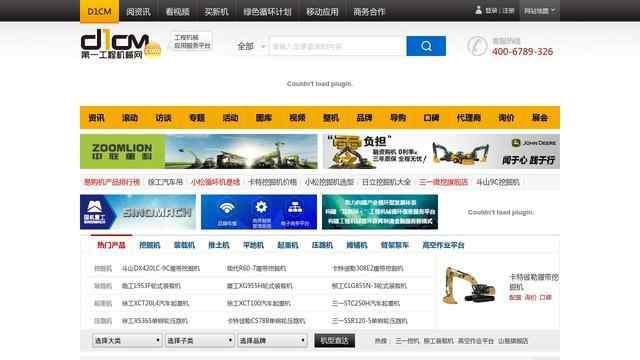
Task: Click the dark 机型筛选 button
Action: click(x=335, y=340)
